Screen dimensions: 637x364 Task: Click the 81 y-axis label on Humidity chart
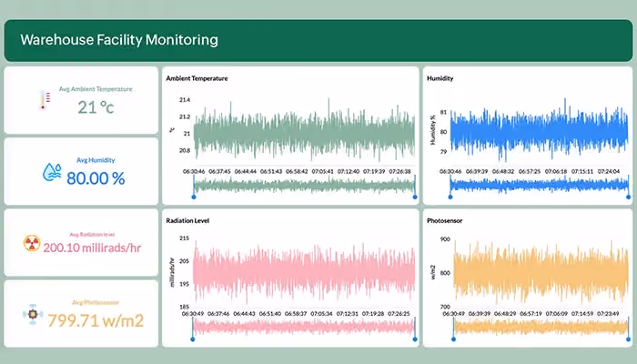tap(443, 112)
